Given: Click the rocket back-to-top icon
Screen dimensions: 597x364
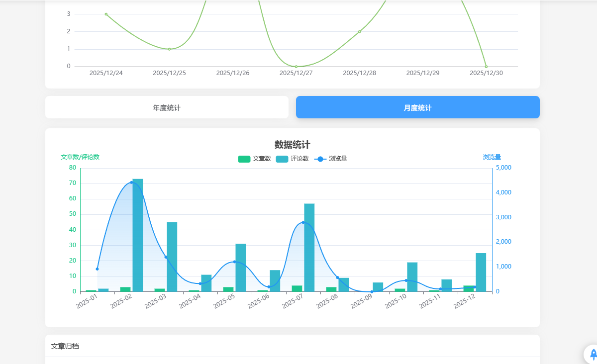Looking at the screenshot, I should [x=593, y=354].
